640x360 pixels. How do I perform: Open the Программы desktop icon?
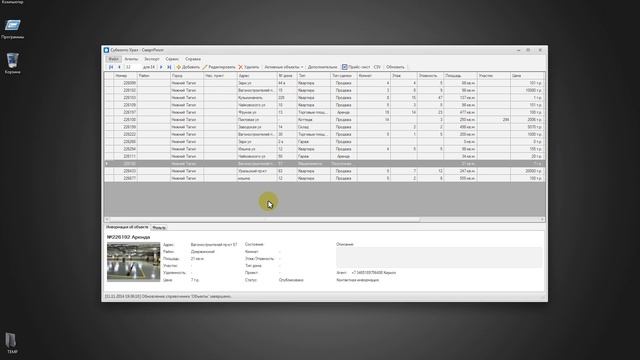tap(13, 29)
